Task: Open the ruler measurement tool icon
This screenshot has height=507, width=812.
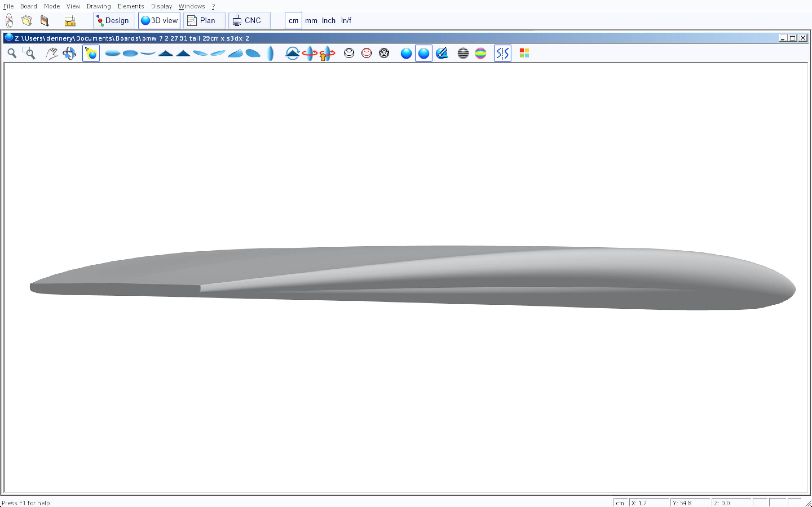Action: pos(70,21)
